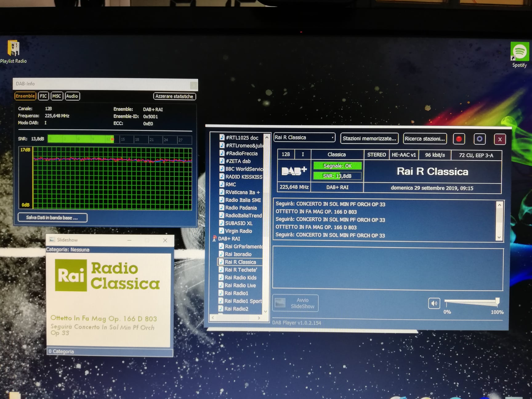Click '225,648 MHz' frequency cell in player
The width and height of the screenshot is (532, 399).
294,187
